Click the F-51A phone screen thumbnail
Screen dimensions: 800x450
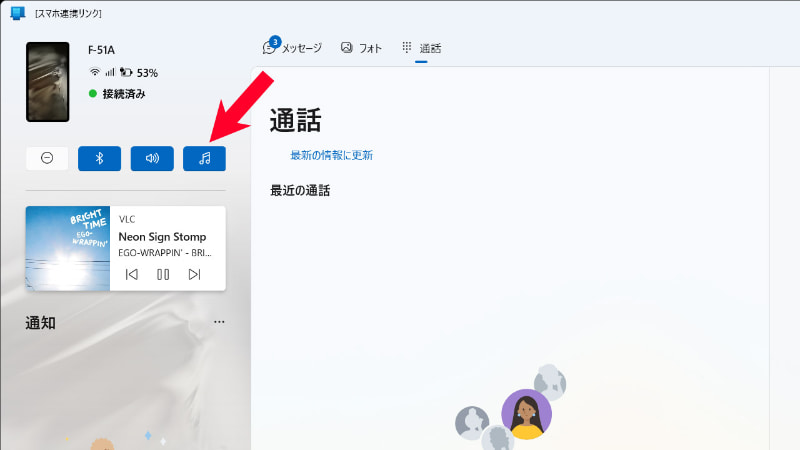point(47,82)
